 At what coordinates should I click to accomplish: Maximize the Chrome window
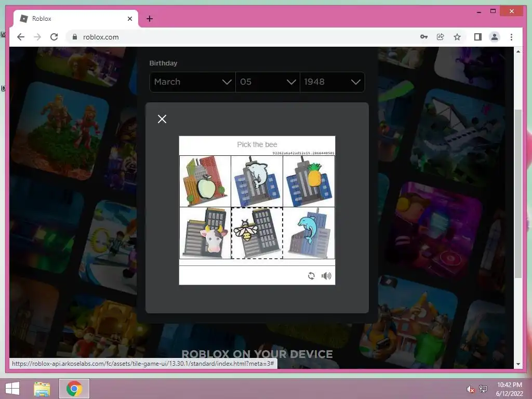point(493,11)
